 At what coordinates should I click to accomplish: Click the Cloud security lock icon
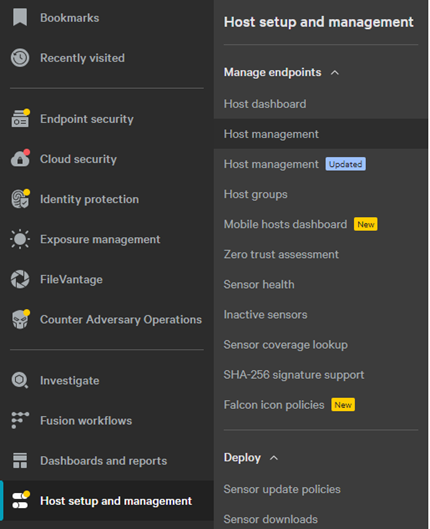pos(20,159)
